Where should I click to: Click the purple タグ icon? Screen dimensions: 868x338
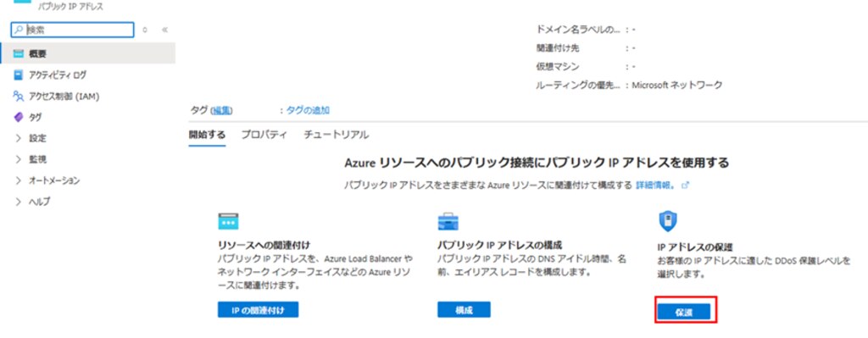tap(19, 117)
